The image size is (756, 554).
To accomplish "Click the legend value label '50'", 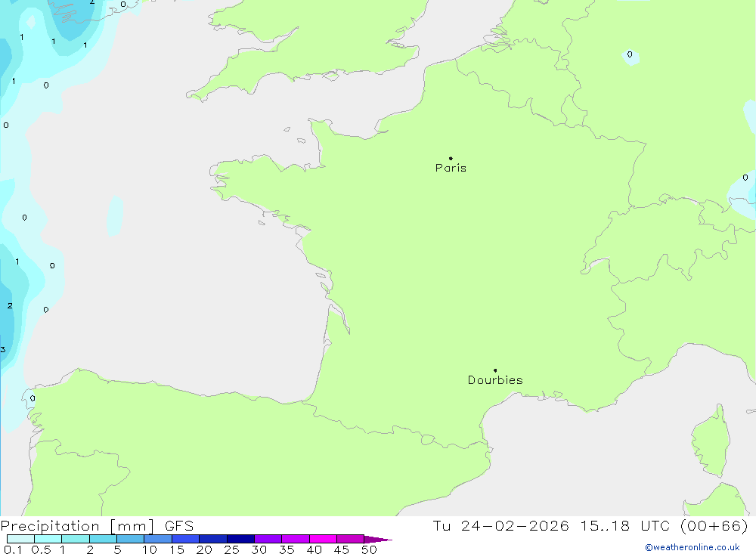I will 369,549.
